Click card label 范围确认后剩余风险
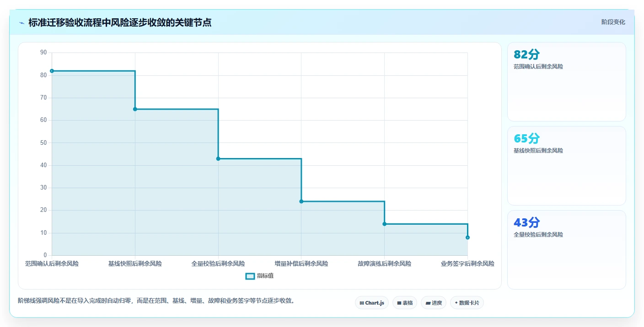 (x=538, y=67)
